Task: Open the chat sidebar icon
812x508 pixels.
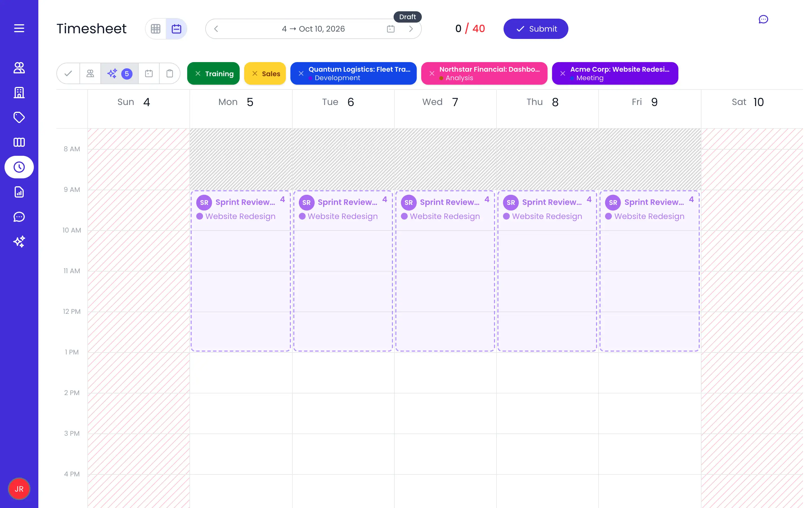Action: pos(19,217)
